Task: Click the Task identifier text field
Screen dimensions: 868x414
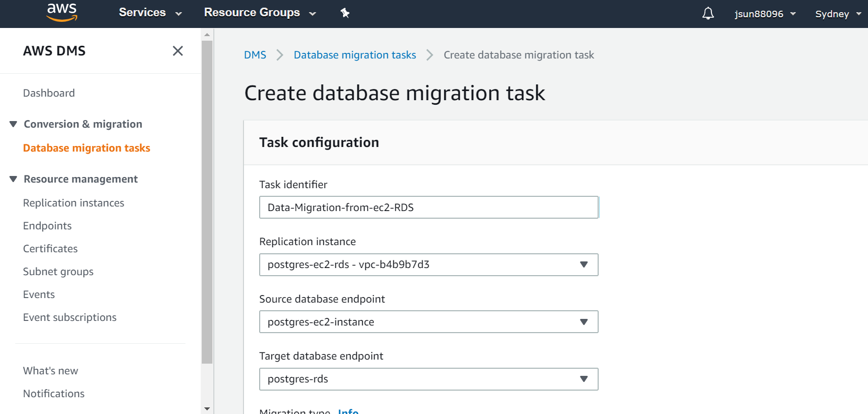Action: [x=428, y=208]
